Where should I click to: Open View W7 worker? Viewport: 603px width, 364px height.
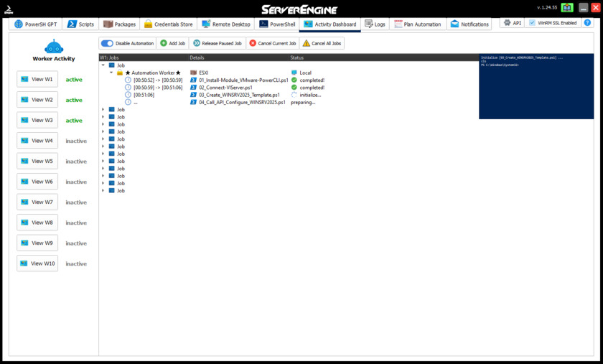[x=37, y=202]
